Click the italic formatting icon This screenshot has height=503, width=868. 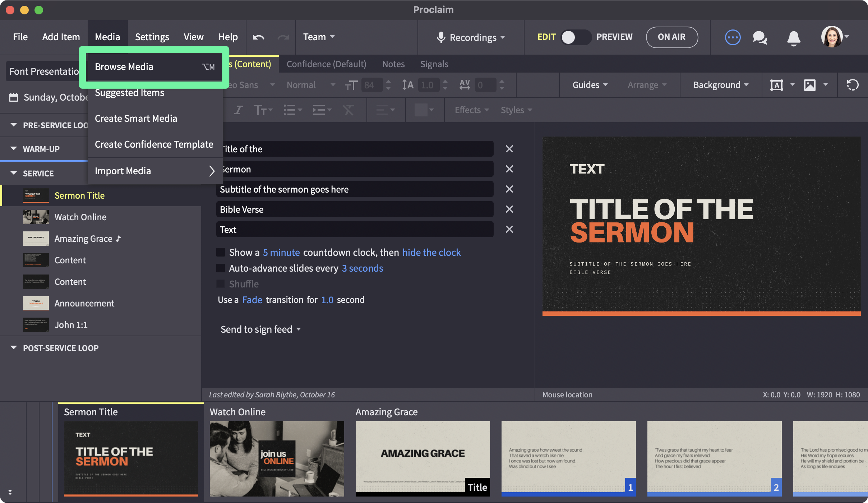(x=238, y=110)
